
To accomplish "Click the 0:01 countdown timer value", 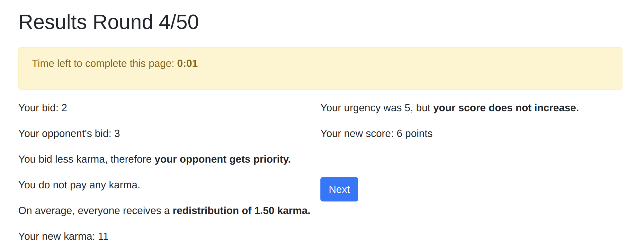I will (x=187, y=64).
